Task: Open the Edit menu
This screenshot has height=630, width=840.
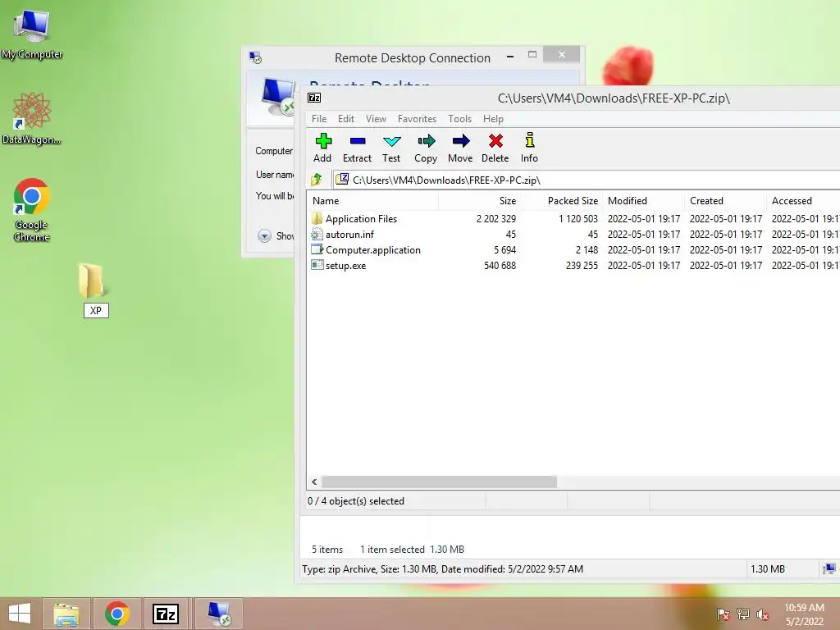Action: [x=346, y=118]
